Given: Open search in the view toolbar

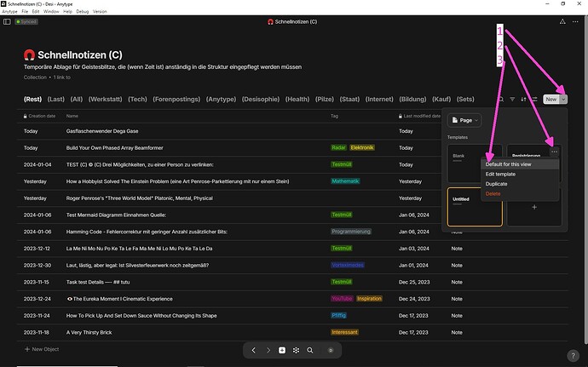Looking at the screenshot, I should click(501, 100).
